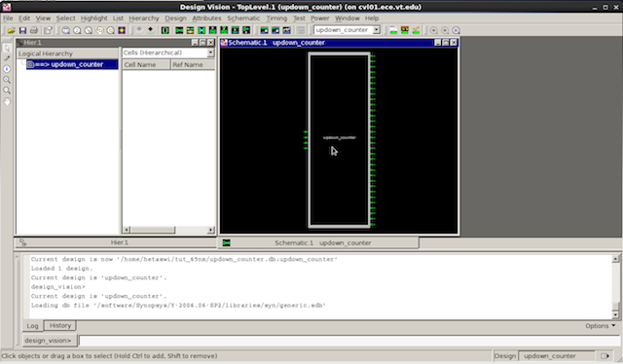Open the Timing menu

(x=276, y=18)
